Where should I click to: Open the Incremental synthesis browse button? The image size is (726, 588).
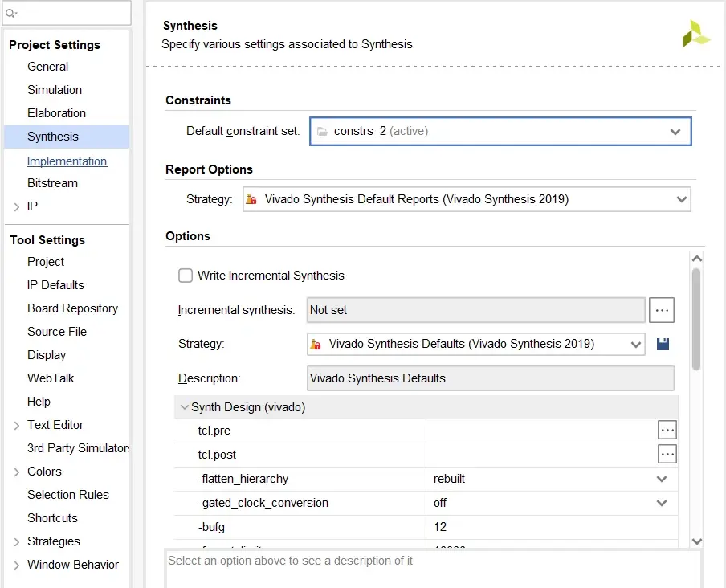(661, 310)
